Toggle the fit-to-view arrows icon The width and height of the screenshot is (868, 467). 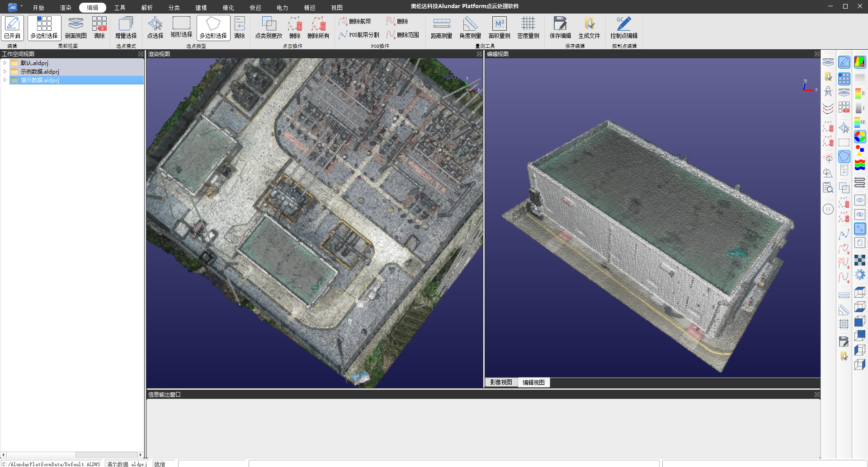[860, 229]
